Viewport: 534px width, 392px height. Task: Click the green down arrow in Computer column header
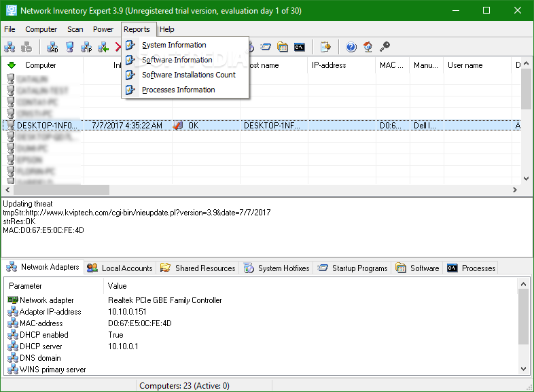point(12,65)
